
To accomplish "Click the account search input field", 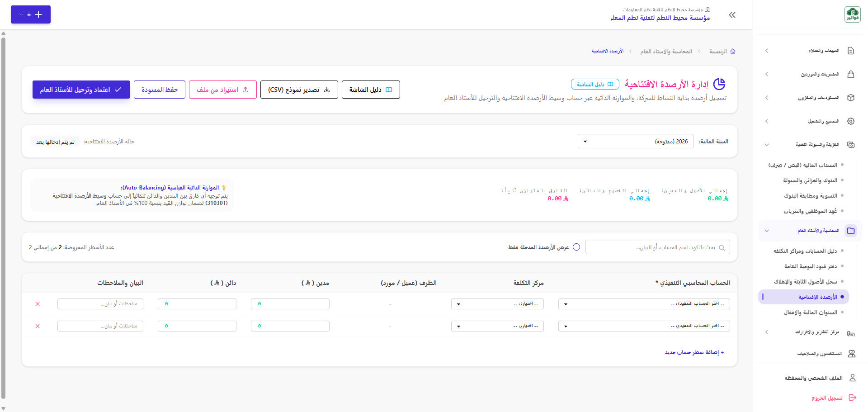I will click(657, 247).
